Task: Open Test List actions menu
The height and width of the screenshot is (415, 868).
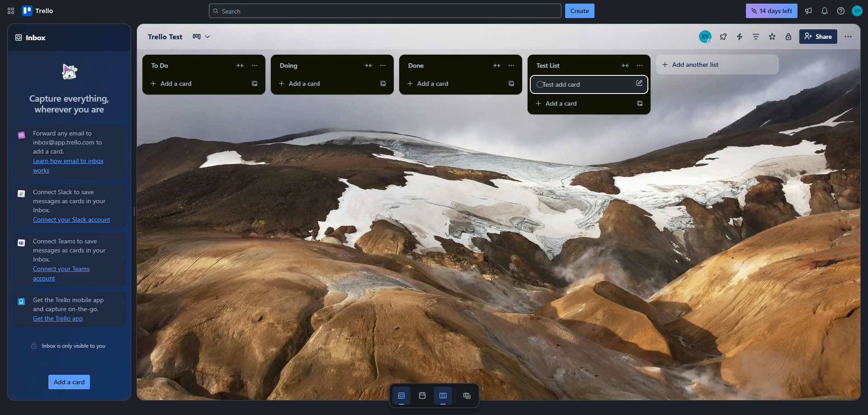Action: point(640,65)
